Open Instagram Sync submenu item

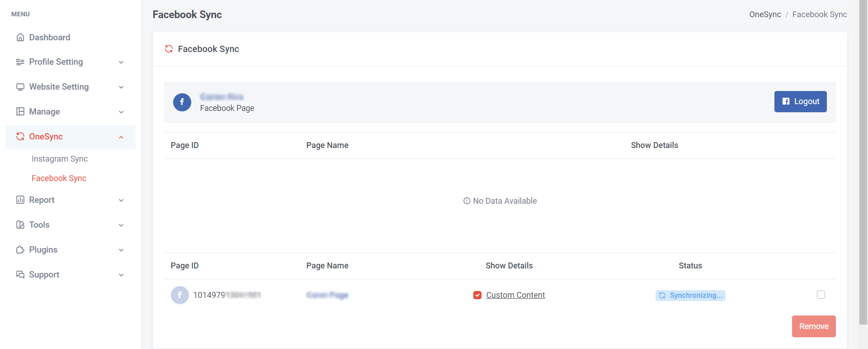coord(60,159)
